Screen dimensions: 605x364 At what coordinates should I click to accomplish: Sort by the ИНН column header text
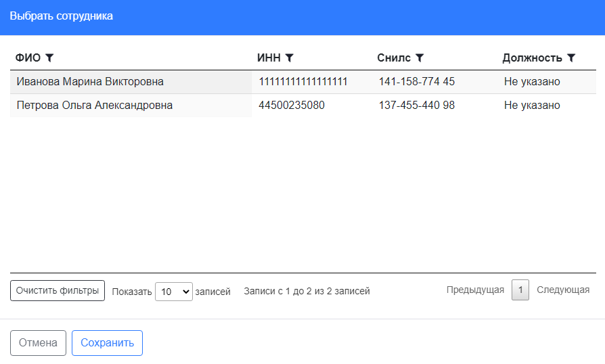[x=269, y=58]
